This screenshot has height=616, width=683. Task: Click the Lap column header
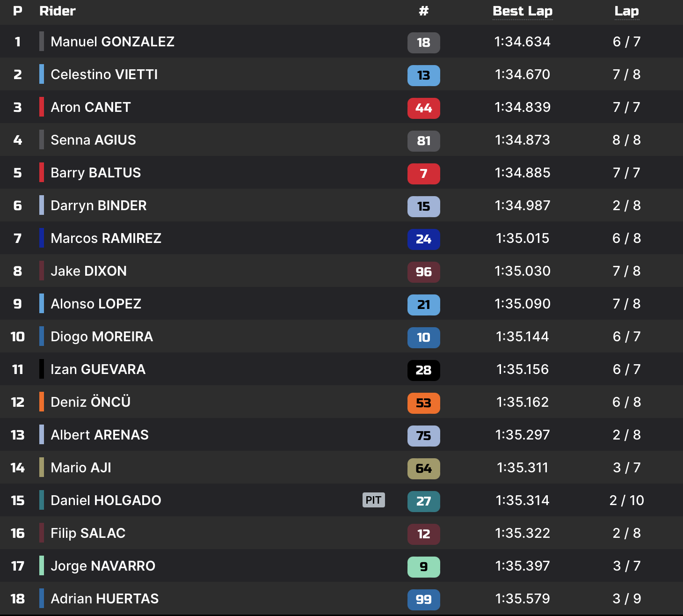(626, 11)
